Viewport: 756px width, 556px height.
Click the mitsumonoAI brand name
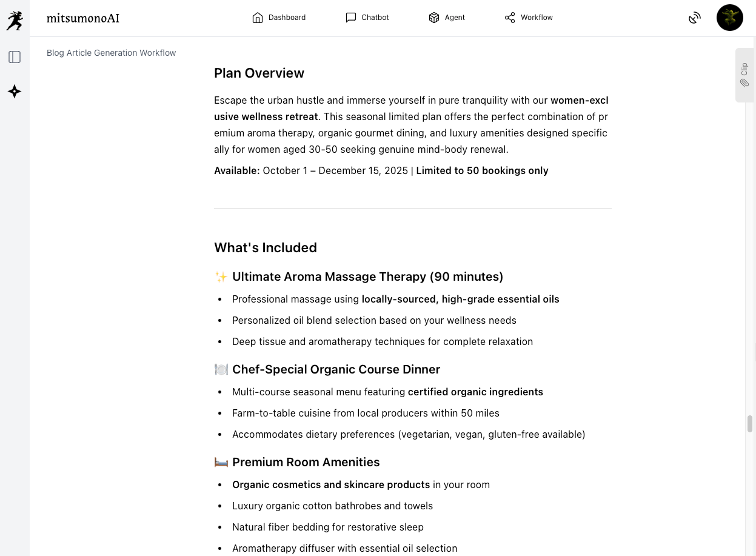tap(83, 18)
